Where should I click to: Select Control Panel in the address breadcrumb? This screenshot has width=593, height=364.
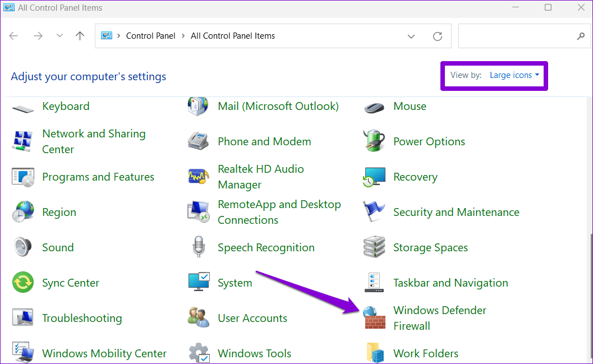(x=150, y=36)
